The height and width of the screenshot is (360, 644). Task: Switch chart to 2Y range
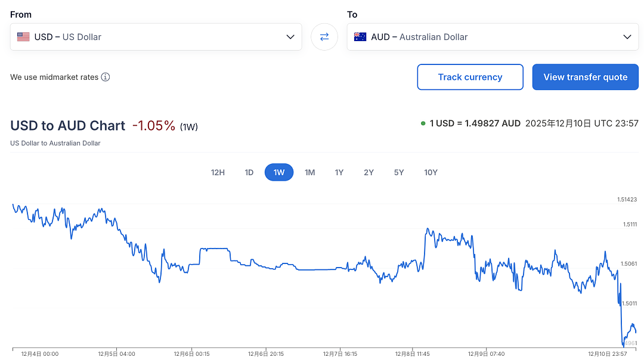(369, 172)
